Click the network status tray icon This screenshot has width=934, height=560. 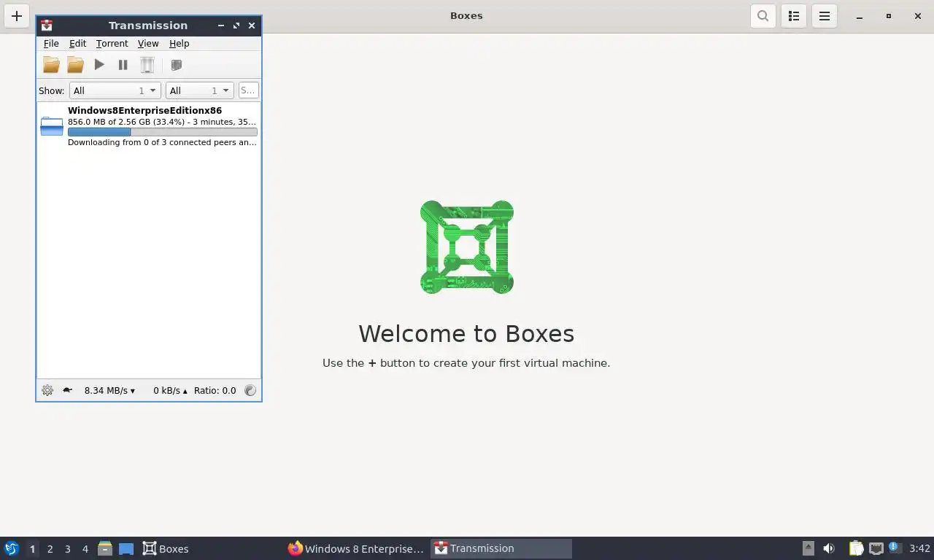click(876, 548)
